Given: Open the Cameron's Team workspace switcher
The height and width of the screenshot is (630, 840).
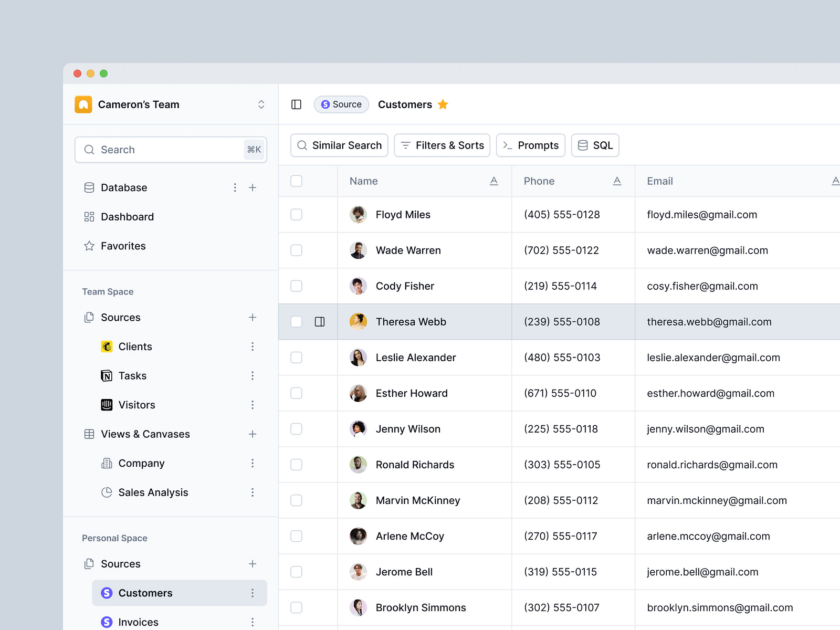Looking at the screenshot, I should click(x=261, y=104).
